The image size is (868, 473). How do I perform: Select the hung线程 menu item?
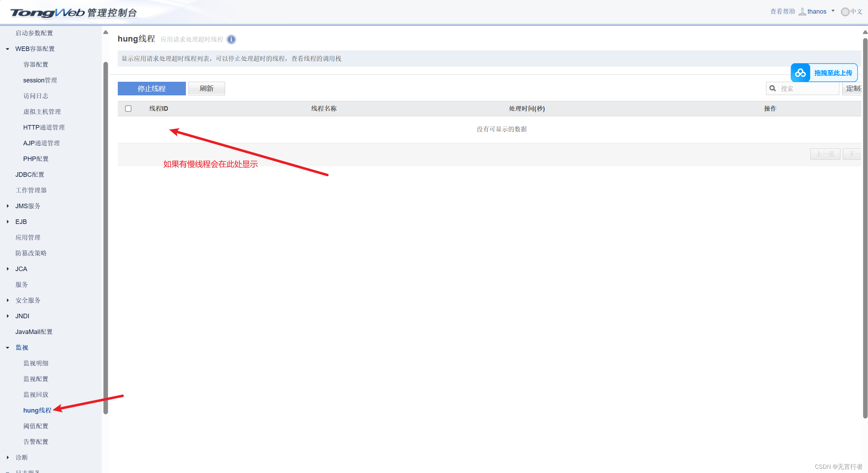pyautogui.click(x=37, y=410)
